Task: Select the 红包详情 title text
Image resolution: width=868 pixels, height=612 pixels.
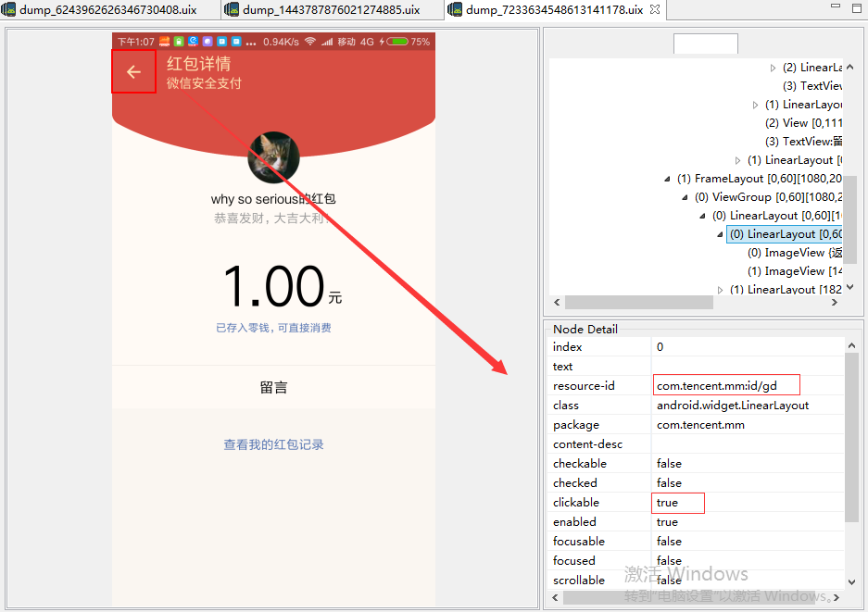Action: 199,64
